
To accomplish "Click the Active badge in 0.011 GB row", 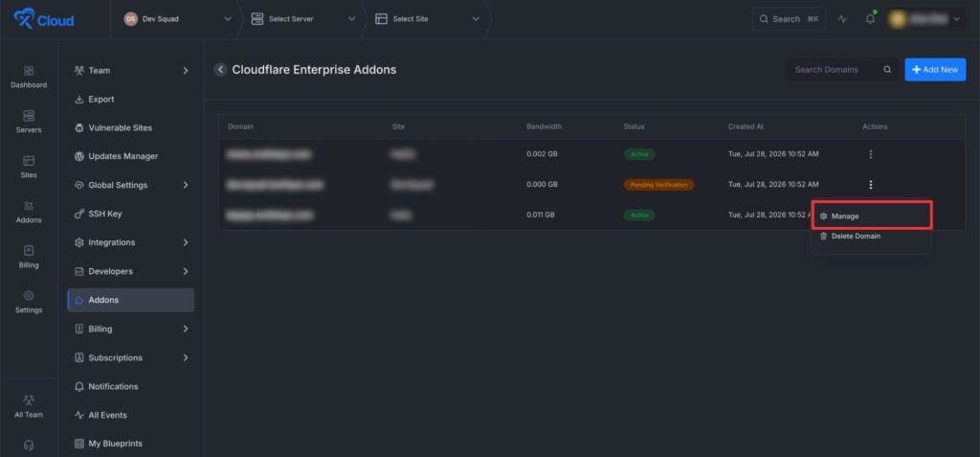I will 639,215.
